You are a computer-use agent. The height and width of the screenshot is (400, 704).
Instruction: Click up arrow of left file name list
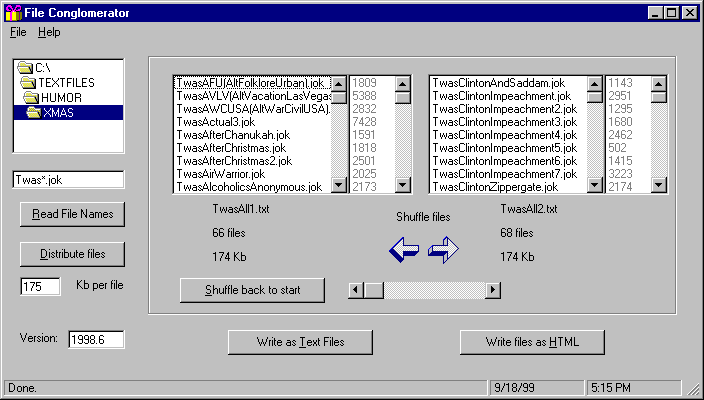pyautogui.click(x=339, y=84)
